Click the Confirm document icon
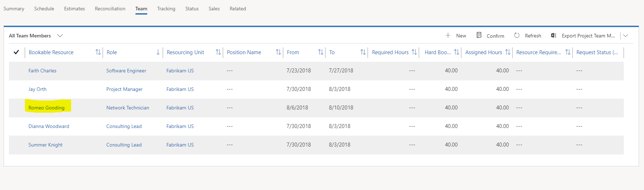 479,35
